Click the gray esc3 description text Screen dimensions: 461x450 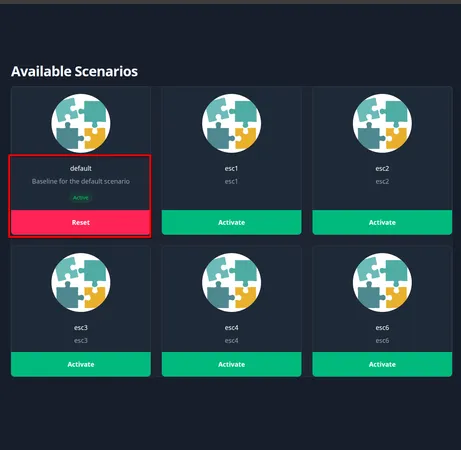click(x=81, y=340)
